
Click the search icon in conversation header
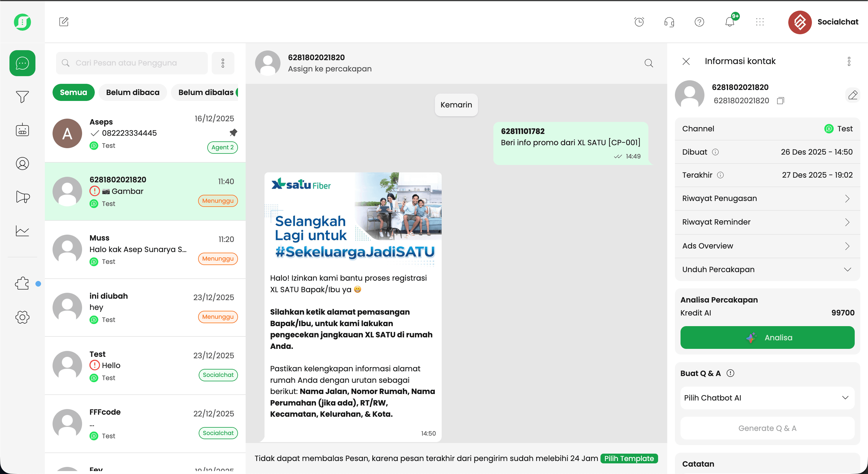click(x=649, y=63)
